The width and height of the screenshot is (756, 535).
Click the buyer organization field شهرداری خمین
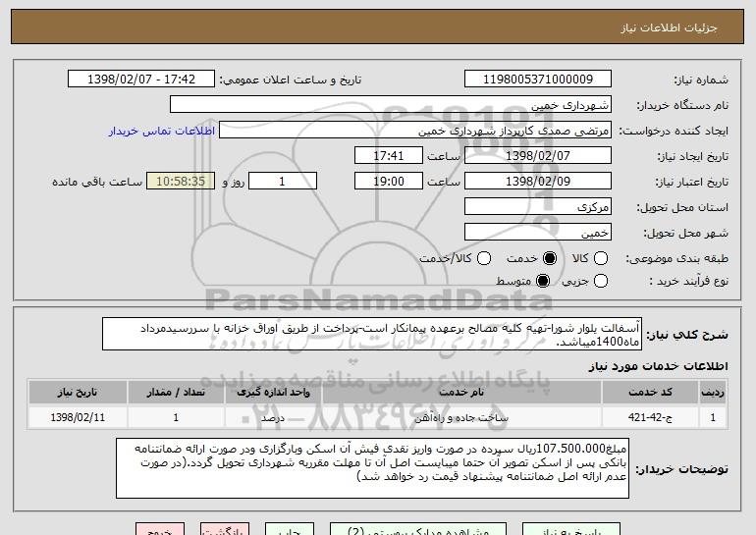[391, 105]
